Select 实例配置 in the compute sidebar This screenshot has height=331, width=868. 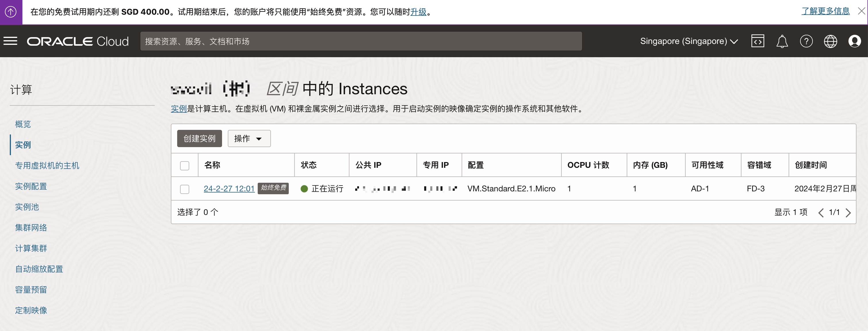click(31, 186)
